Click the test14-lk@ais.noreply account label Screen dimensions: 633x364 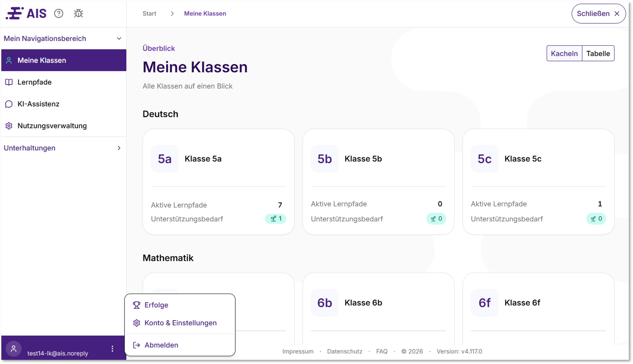tap(58, 353)
